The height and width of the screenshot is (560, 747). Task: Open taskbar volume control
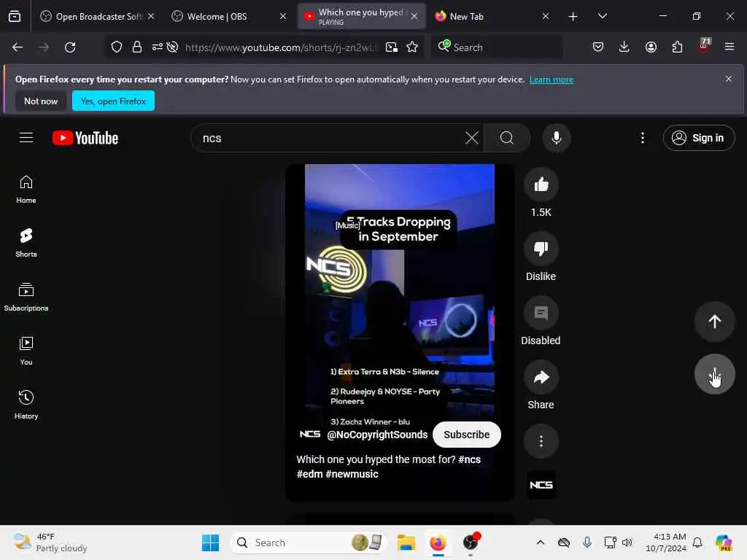627,542
